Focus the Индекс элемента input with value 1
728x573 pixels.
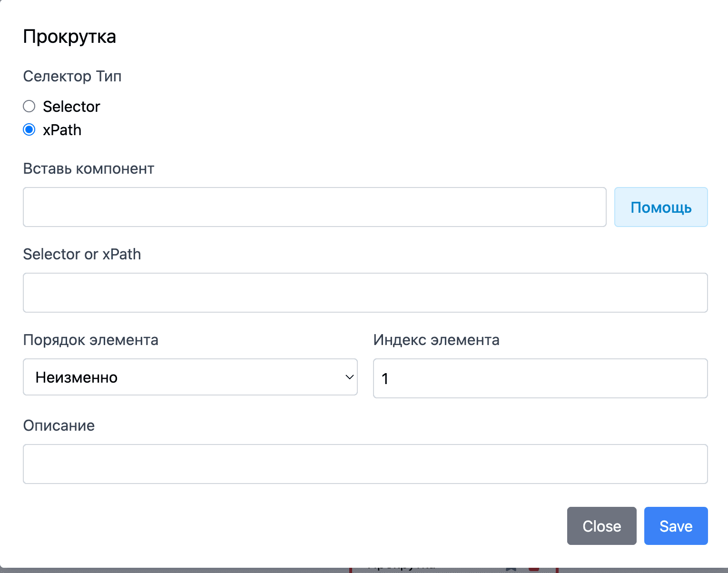coord(540,378)
